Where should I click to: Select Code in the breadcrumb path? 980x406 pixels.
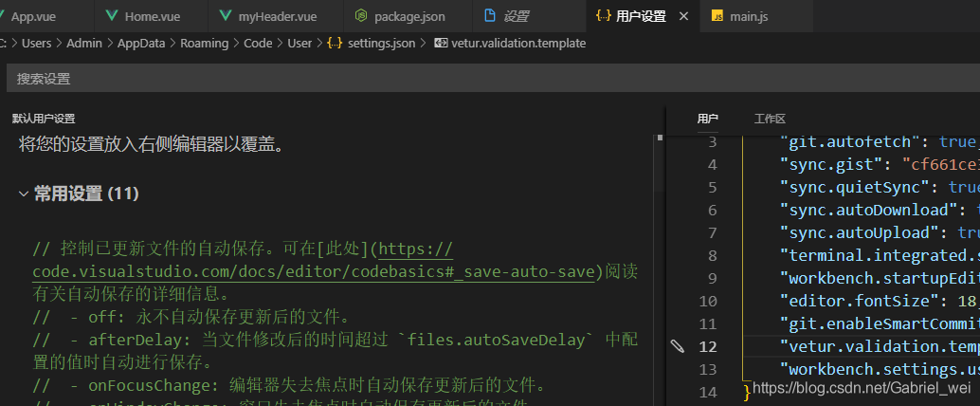[258, 44]
